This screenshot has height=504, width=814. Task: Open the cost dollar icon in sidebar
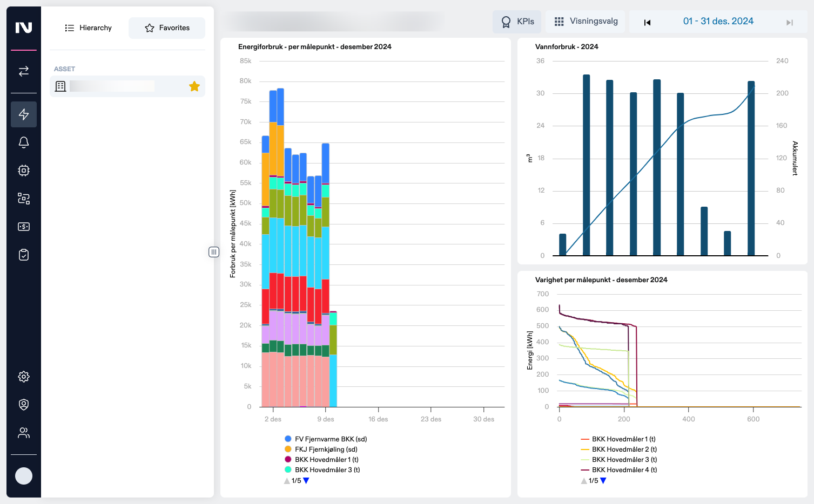[x=24, y=227]
